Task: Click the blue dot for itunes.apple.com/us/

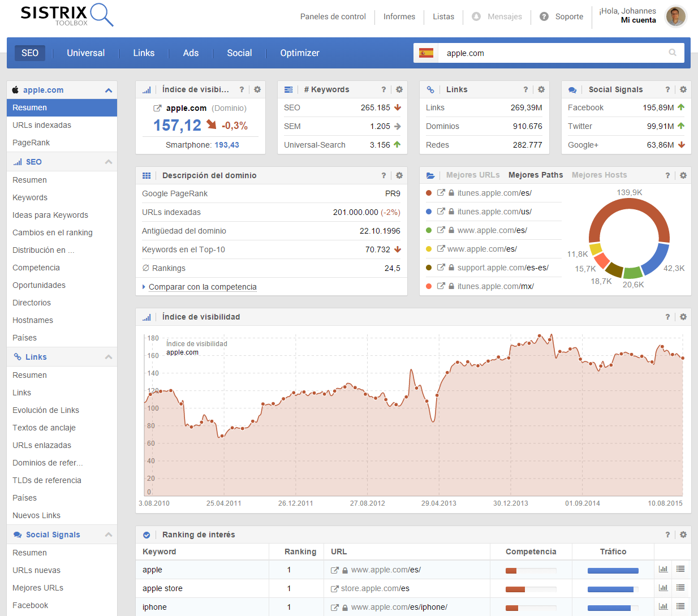Action: [x=429, y=212]
